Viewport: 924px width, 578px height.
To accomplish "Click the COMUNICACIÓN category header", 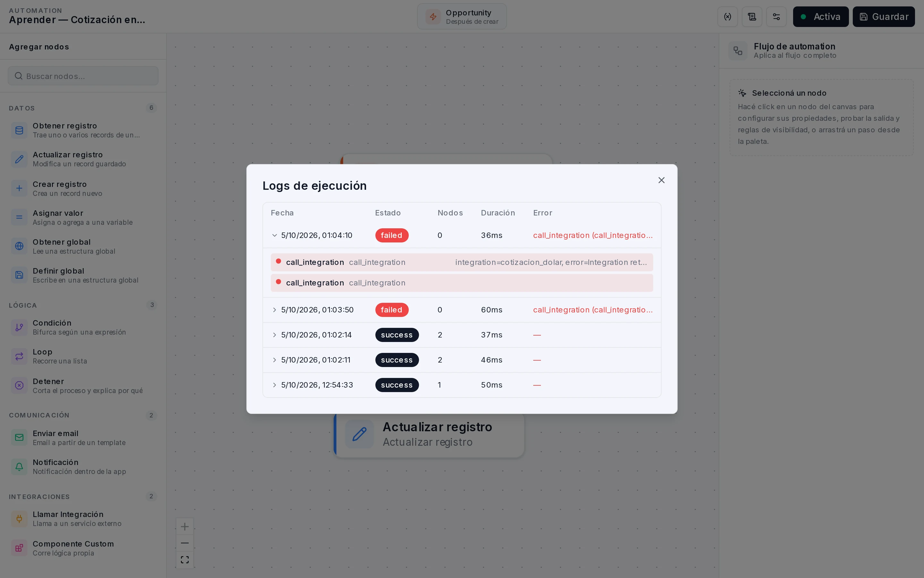I will coord(39,415).
